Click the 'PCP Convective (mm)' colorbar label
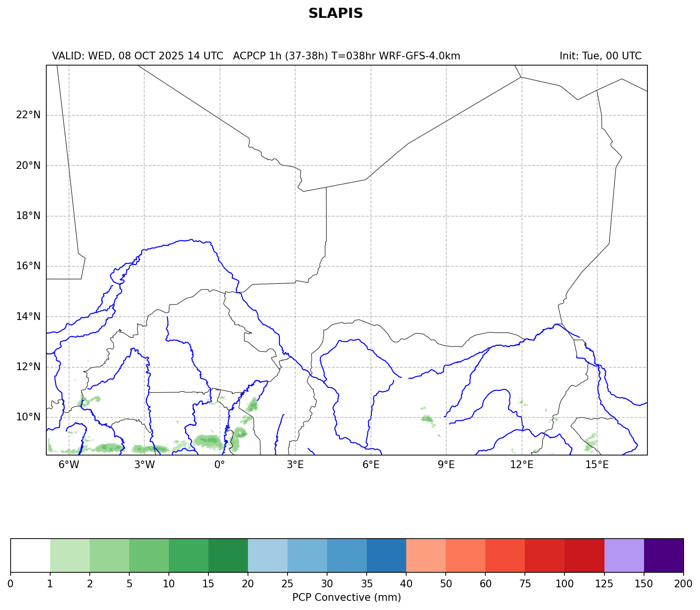The image size is (700, 610). click(x=346, y=597)
